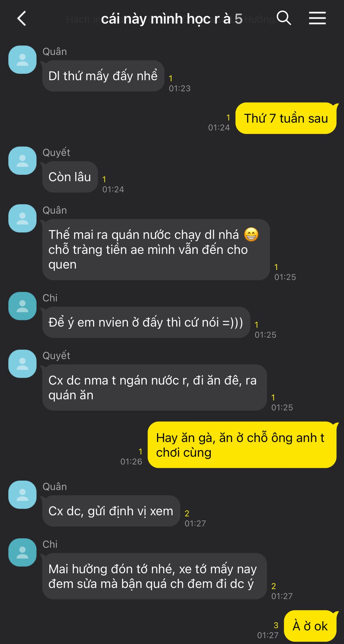This screenshot has height=644, width=344.
Task: Tap Chi's avatar beside 'Để ý em nvien'
Action: point(22,306)
